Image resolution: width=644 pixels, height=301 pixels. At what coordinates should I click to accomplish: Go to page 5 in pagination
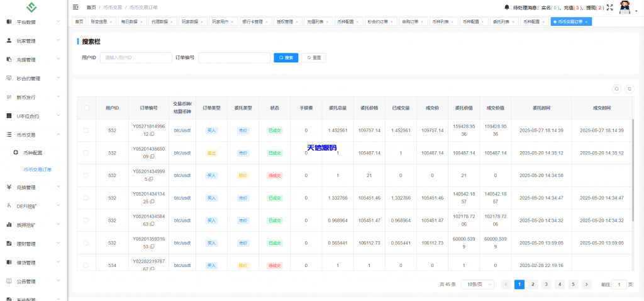pos(573,284)
